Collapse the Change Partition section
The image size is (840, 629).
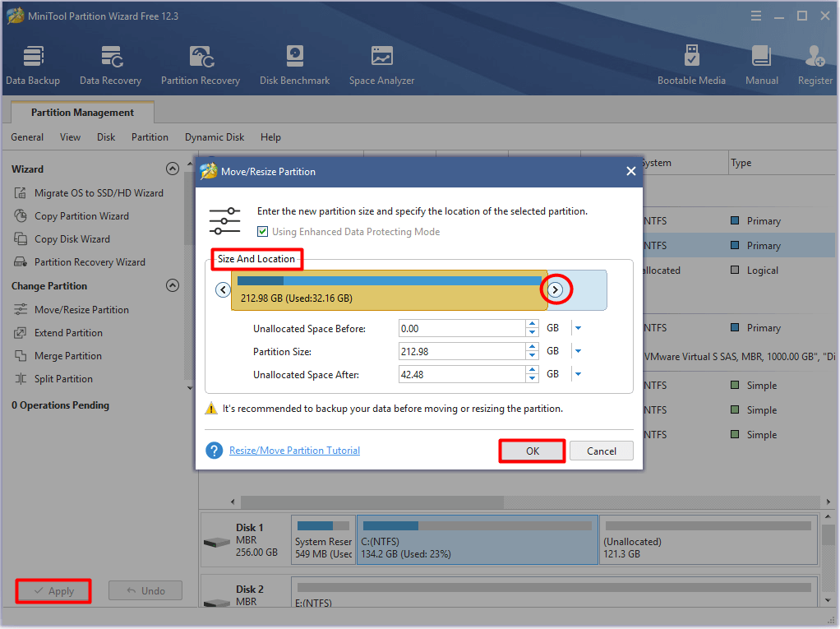173,285
